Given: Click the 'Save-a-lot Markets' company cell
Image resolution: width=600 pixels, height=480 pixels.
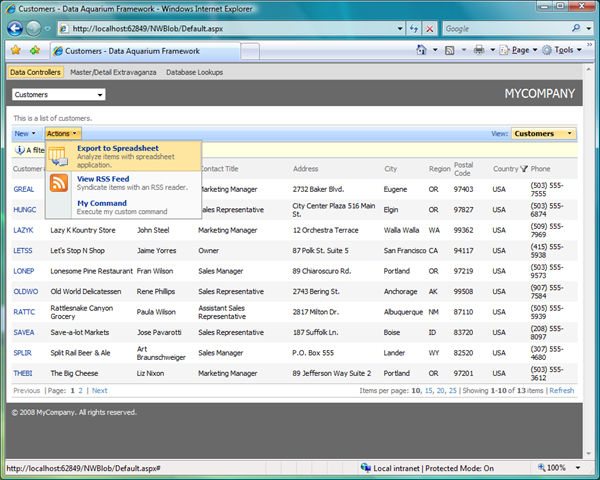Looking at the screenshot, I should (80, 333).
